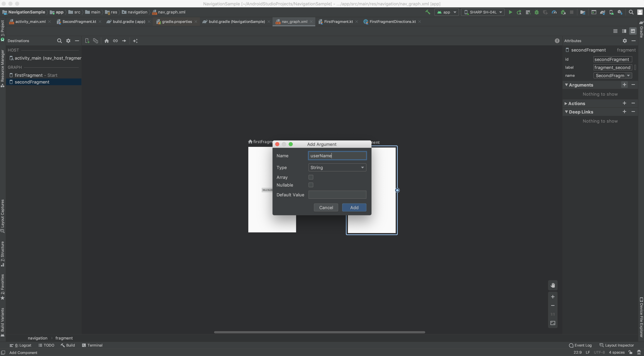Enable the Nullable checkbox
This screenshot has height=356, width=644.
coord(311,185)
